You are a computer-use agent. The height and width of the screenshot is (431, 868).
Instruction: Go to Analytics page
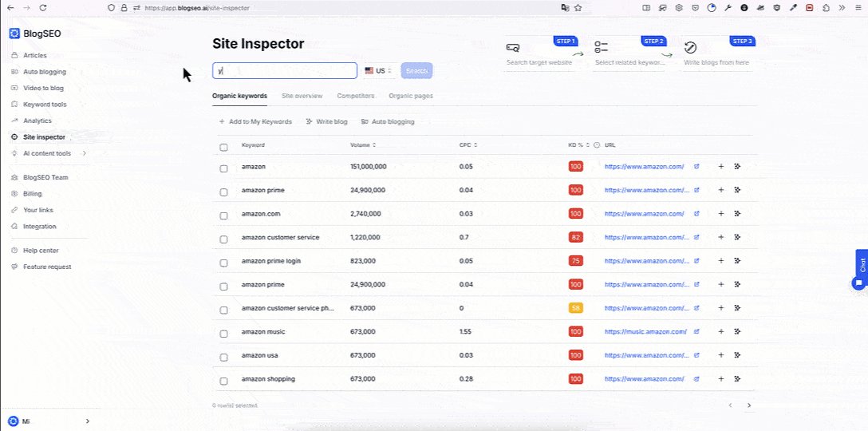point(37,121)
